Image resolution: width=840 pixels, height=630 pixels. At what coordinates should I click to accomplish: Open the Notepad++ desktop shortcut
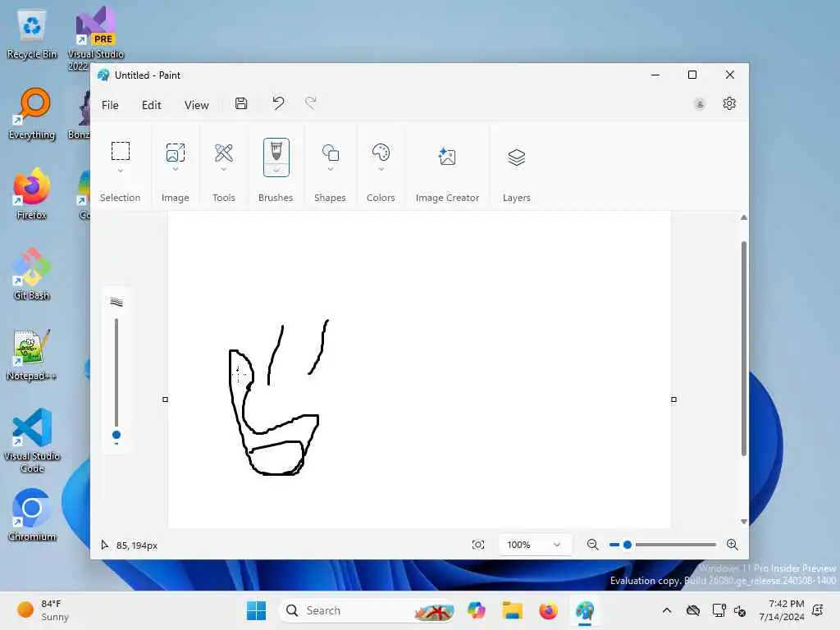[32, 354]
